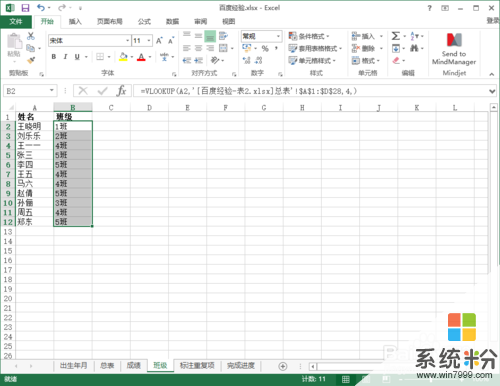This screenshot has width=500, height=386.
Task: Undo the last action
Action: click(41, 8)
